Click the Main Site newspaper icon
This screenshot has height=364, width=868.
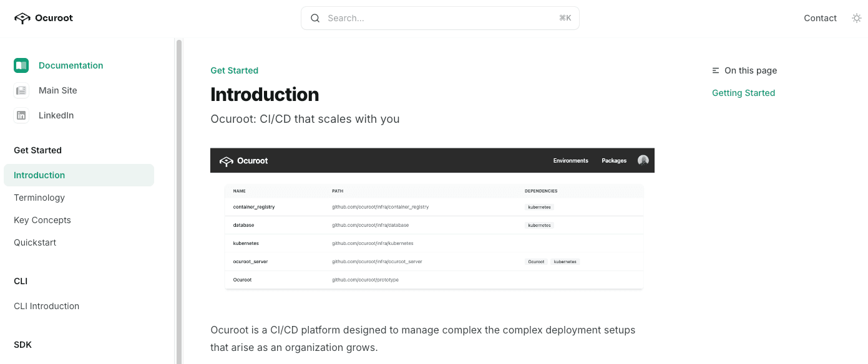[21, 90]
